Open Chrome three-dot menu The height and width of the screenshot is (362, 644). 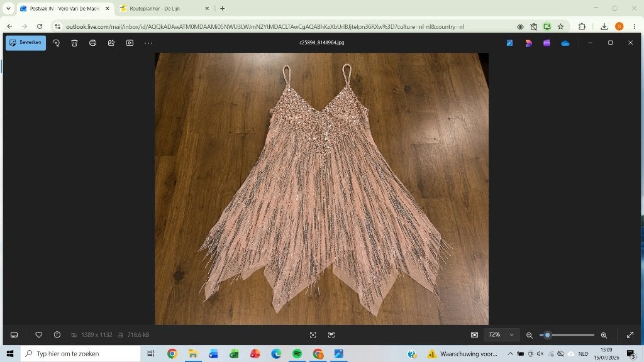point(634,26)
